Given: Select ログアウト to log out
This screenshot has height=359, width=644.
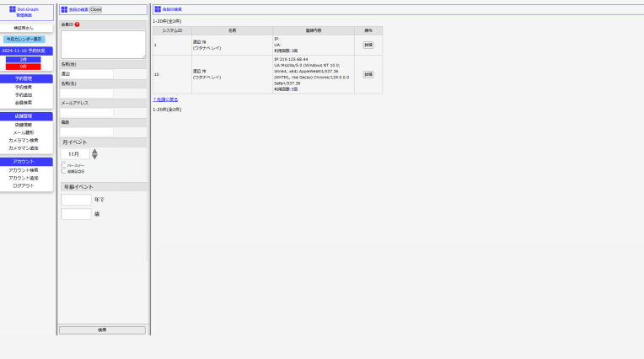Looking at the screenshot, I should click(24, 185).
